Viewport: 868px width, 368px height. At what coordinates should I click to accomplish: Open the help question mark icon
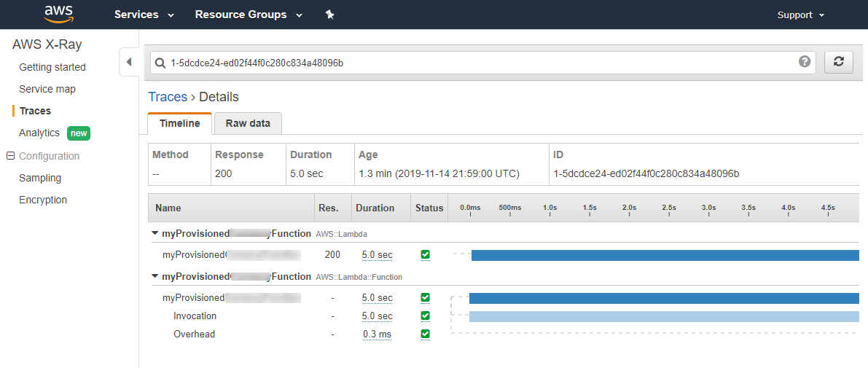tap(805, 61)
